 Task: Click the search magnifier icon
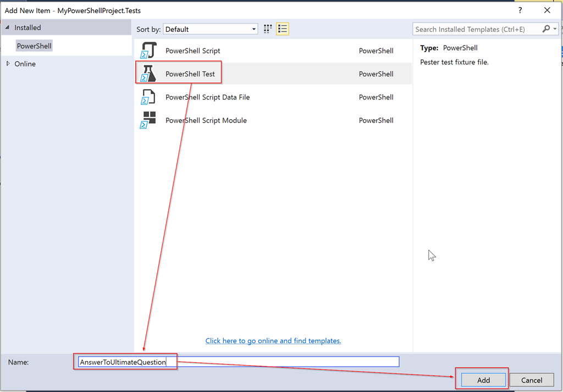click(546, 29)
